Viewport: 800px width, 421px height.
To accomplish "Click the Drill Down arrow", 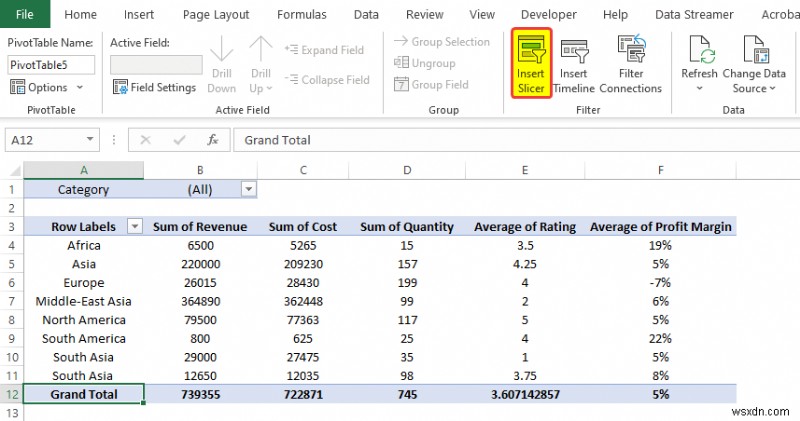I will [221, 49].
